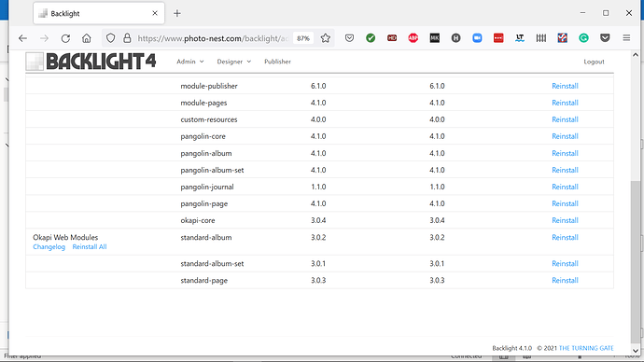
Task: Open the Firefox hamburger menu
Action: click(x=626, y=38)
